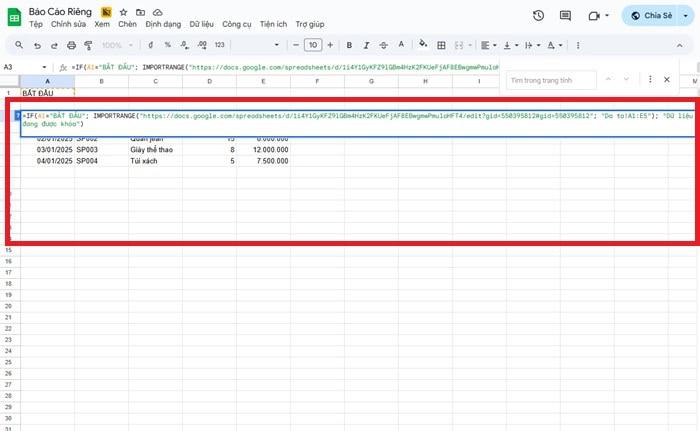This screenshot has width=700, height=431.
Task: Open the Borders tool
Action: (x=441, y=45)
